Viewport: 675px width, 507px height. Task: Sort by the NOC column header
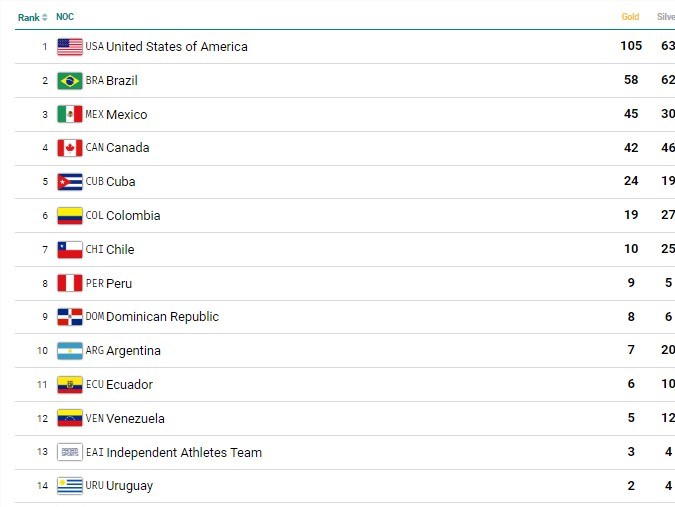click(65, 17)
